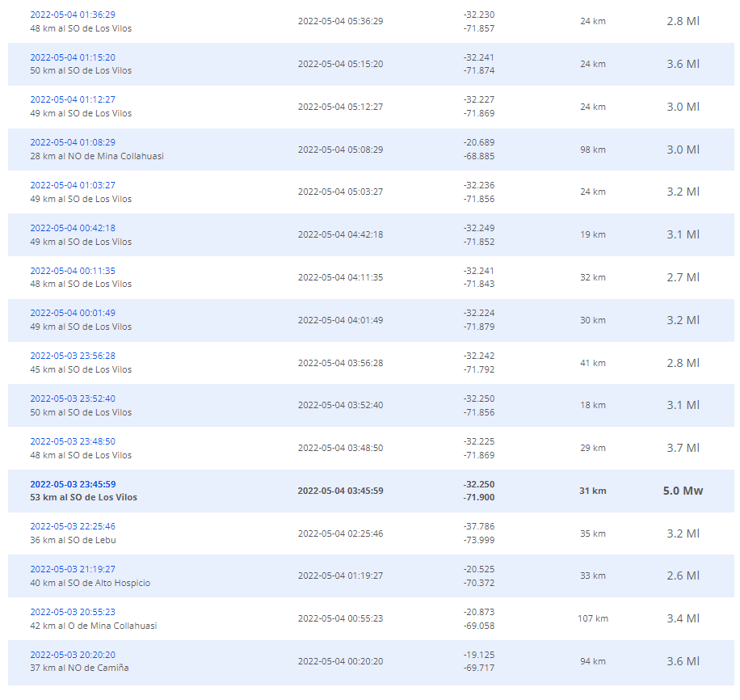740x700 pixels.
Task: Open the 2022-05-04 00:42:18 earthquake link
Action: point(73,228)
